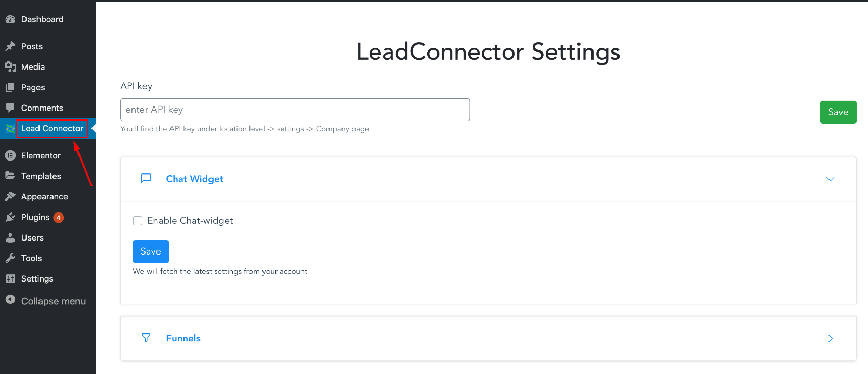
Task: Click the Media library icon
Action: tap(10, 67)
